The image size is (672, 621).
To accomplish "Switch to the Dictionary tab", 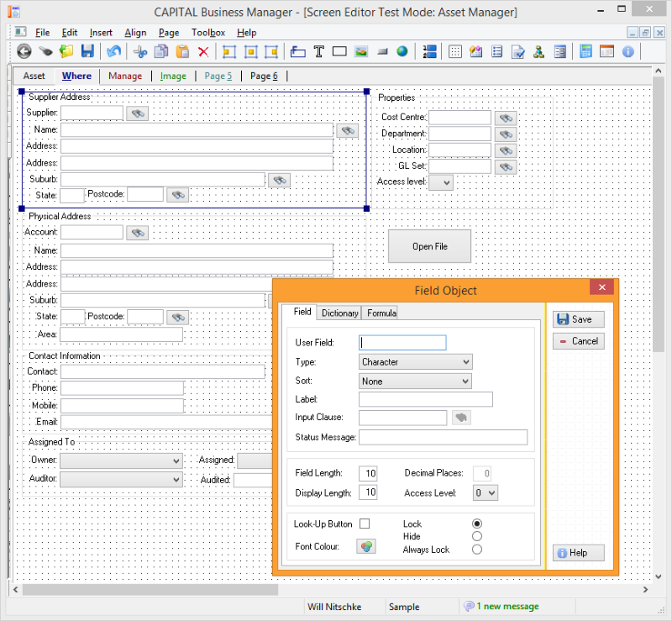I will coord(339,313).
